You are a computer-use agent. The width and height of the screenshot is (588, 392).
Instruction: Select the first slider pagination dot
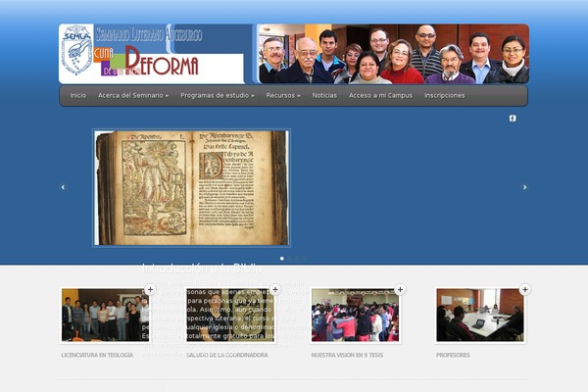[x=282, y=259]
